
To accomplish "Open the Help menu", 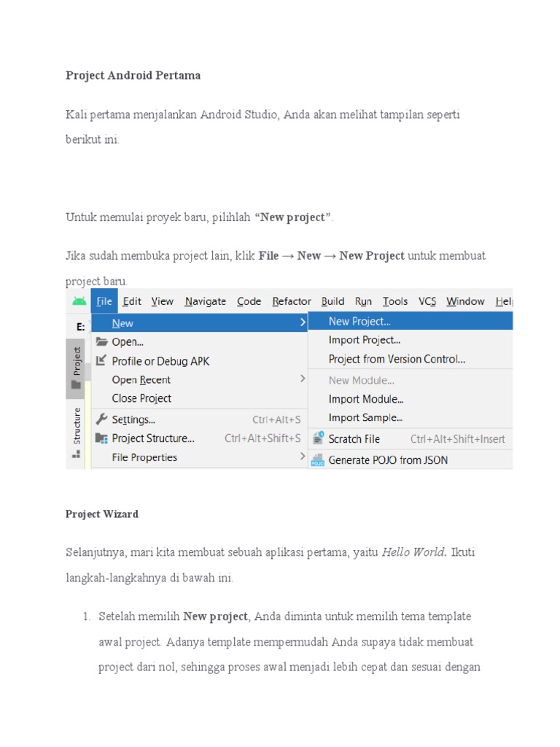I will (504, 301).
